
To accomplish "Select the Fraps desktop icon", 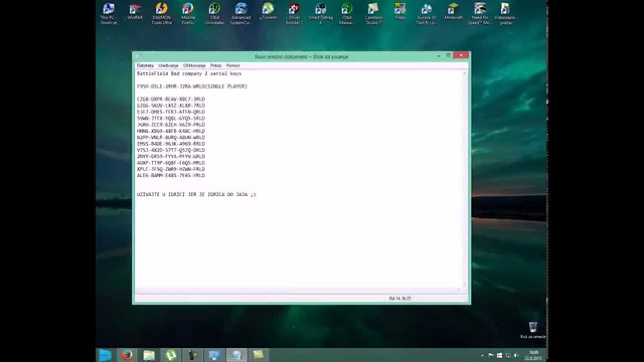I will [400, 12].
